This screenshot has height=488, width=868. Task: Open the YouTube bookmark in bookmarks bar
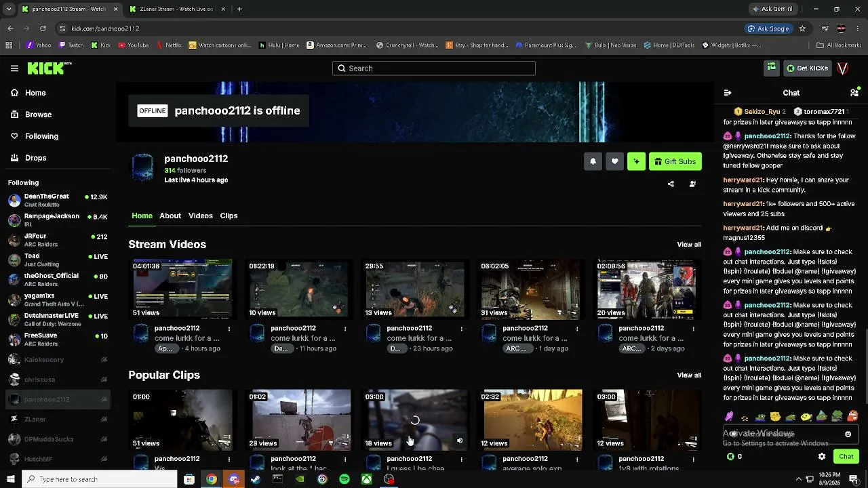[x=134, y=45]
